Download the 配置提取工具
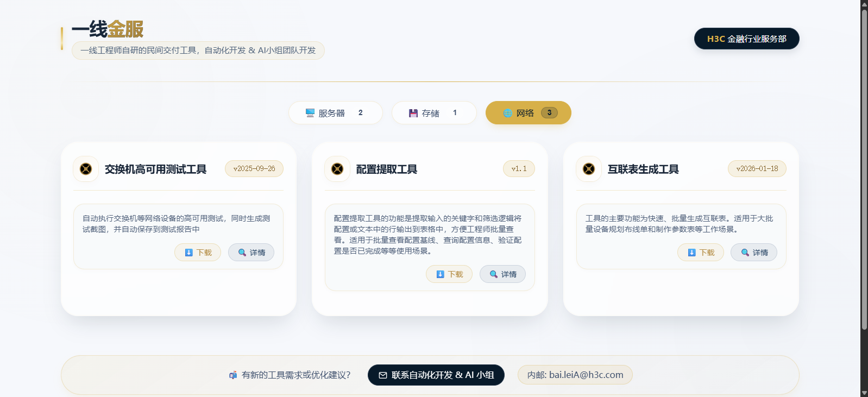This screenshot has width=868, height=397. 449,274
